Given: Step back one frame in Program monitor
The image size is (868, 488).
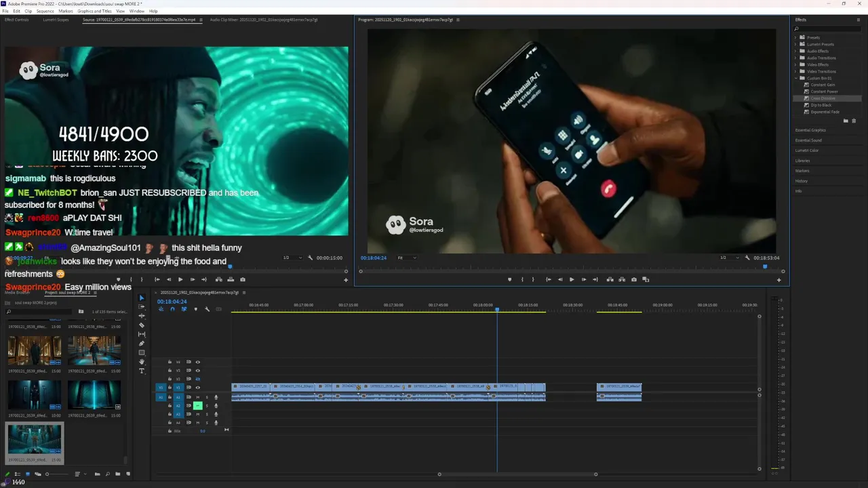Looking at the screenshot, I should pos(560,279).
